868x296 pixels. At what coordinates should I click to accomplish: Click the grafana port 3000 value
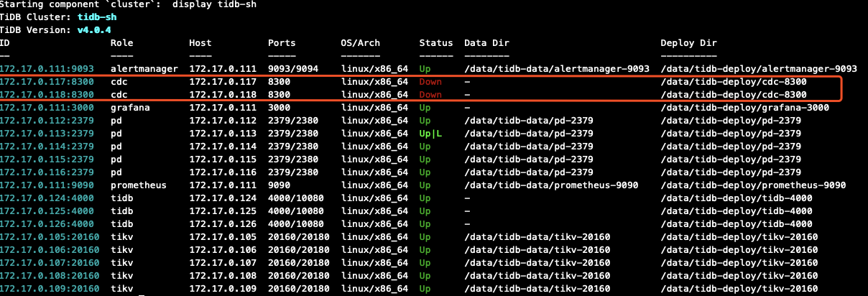(x=280, y=108)
